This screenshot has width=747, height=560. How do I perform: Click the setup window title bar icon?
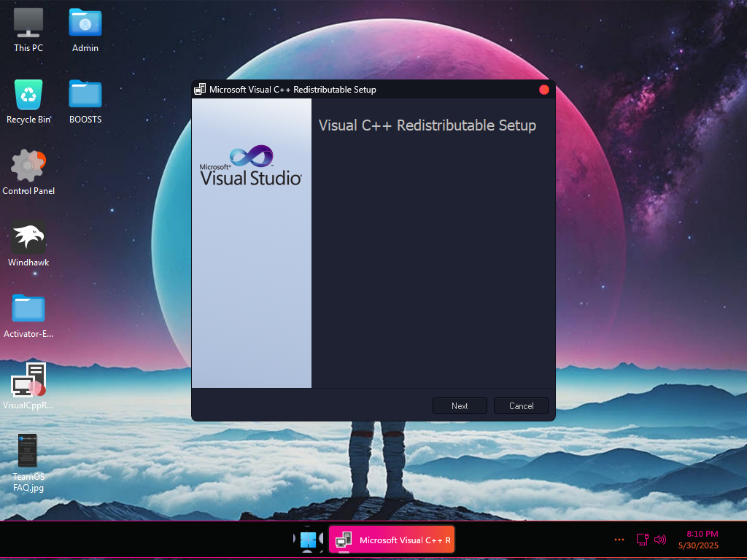[x=200, y=90]
